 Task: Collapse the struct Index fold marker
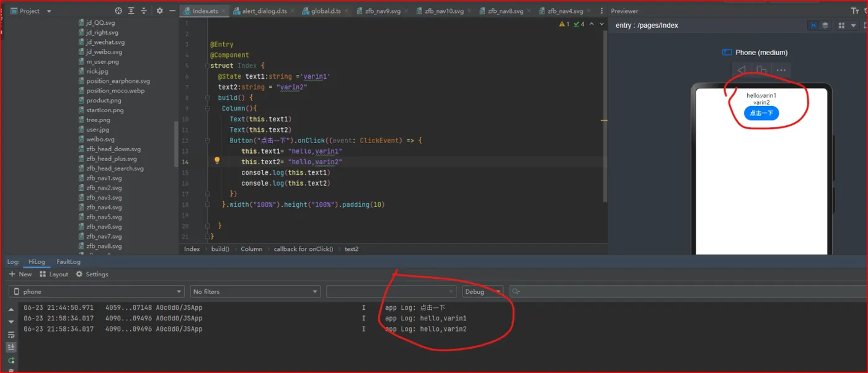click(206, 66)
